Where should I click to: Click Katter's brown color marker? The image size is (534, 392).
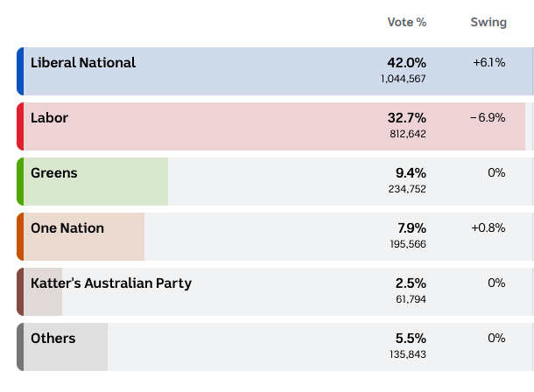(20, 292)
